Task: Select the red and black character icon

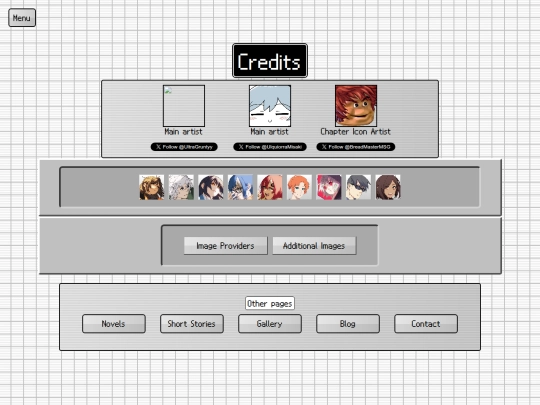Action: (329, 187)
